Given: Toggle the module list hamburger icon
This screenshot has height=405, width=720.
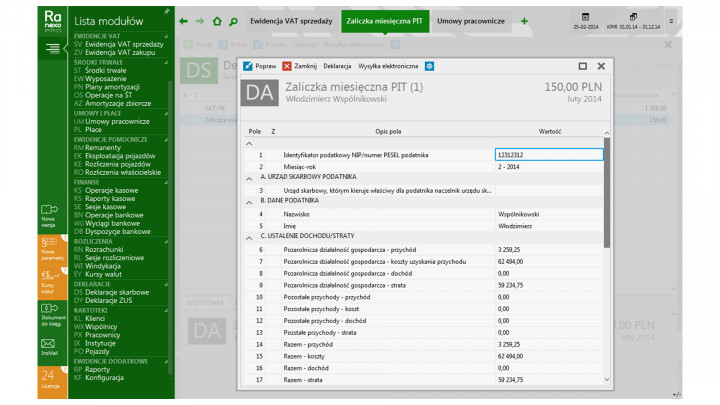Looking at the screenshot, I should (x=53, y=48).
